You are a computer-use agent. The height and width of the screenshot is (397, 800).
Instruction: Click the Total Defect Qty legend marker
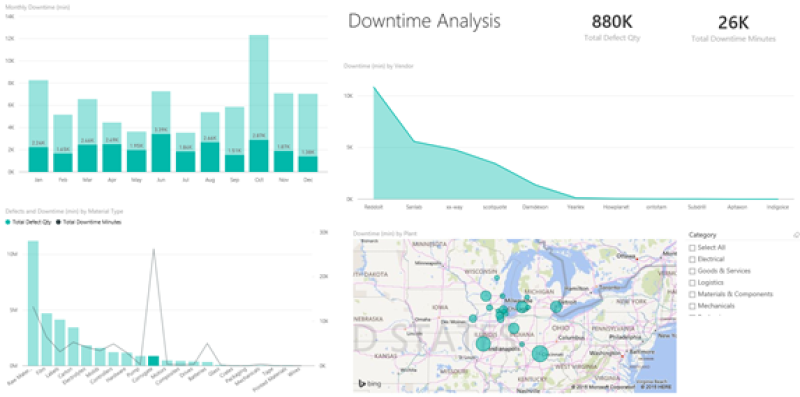pyautogui.click(x=7, y=222)
